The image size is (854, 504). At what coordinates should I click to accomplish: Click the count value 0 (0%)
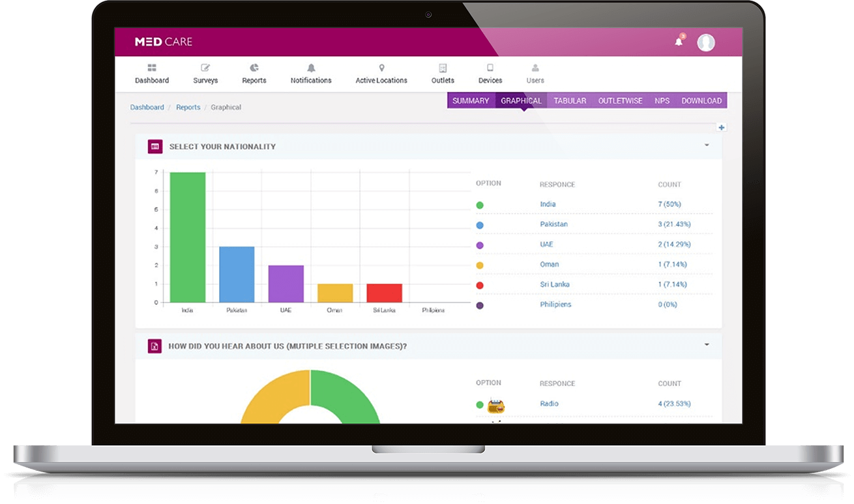tap(668, 304)
